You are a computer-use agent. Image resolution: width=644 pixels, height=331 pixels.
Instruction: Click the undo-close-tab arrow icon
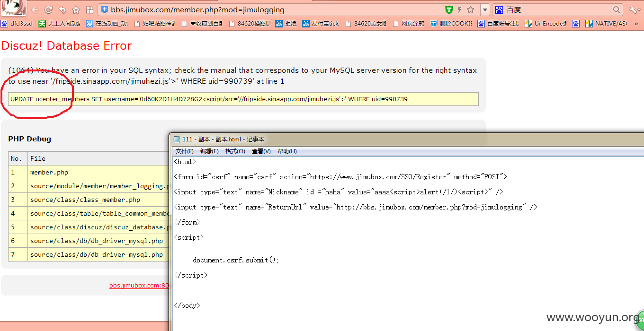pos(62,9)
